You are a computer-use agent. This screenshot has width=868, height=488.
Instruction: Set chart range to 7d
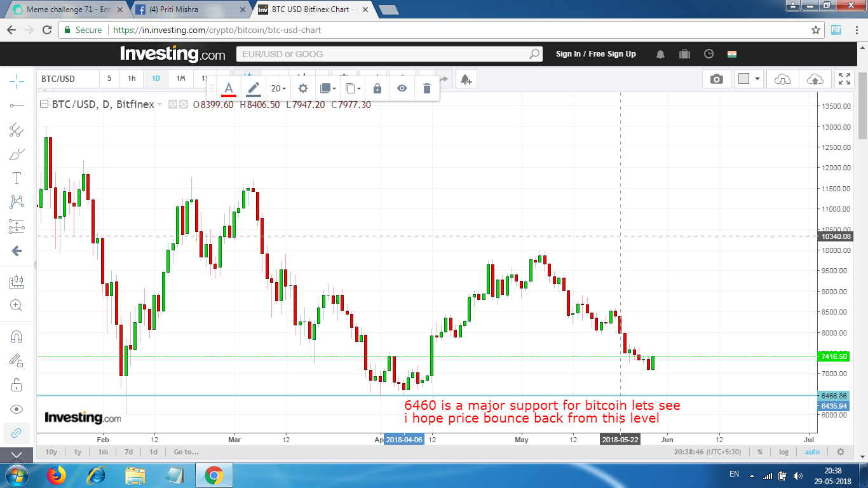(128, 452)
